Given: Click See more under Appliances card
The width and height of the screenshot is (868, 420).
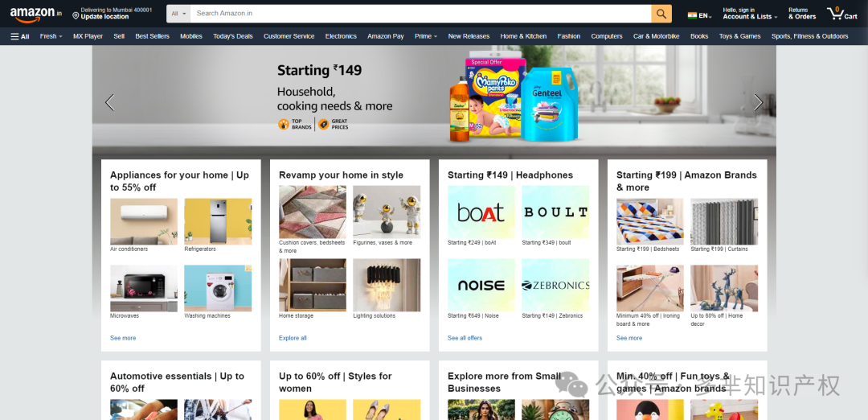Looking at the screenshot, I should [123, 338].
